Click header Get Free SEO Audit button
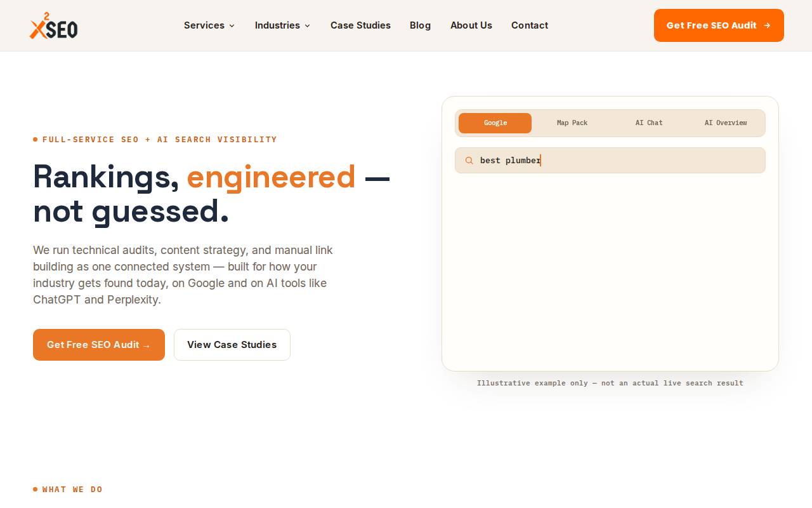812x508 pixels. point(719,25)
